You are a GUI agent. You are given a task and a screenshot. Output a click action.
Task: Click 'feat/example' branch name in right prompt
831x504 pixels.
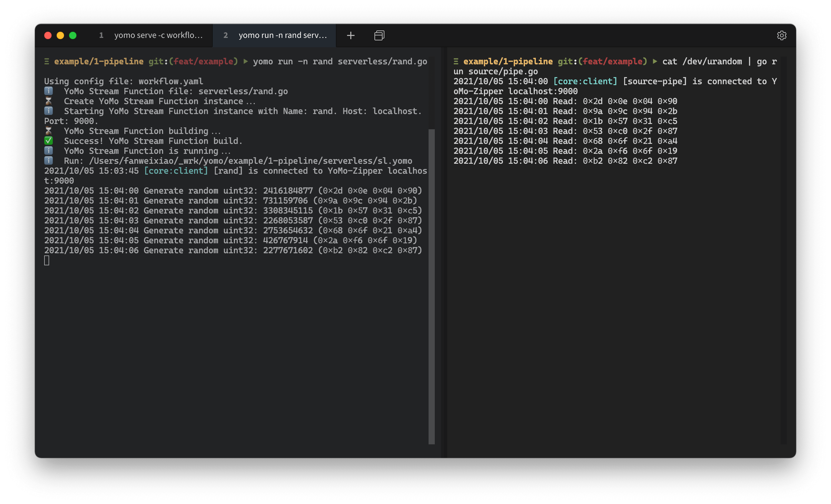pyautogui.click(x=612, y=61)
